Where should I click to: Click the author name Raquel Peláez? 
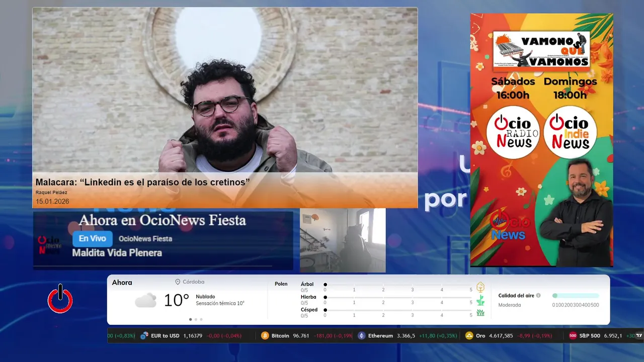51,193
